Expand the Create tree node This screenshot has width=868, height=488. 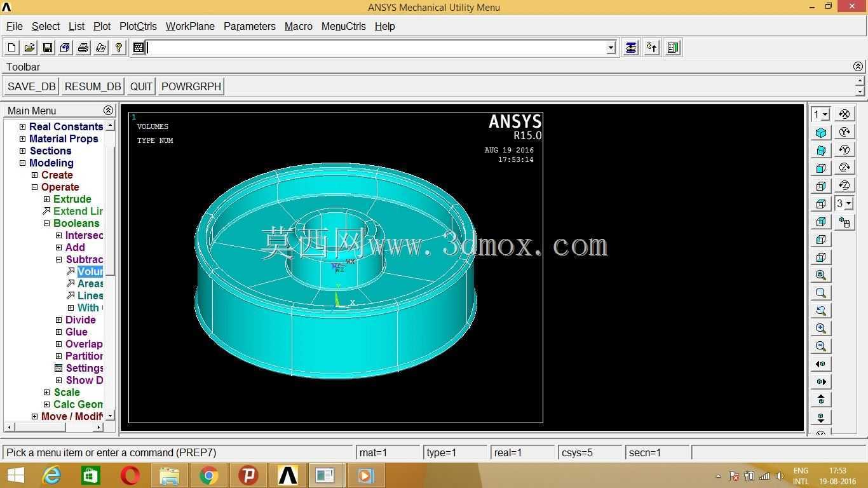[35, 175]
